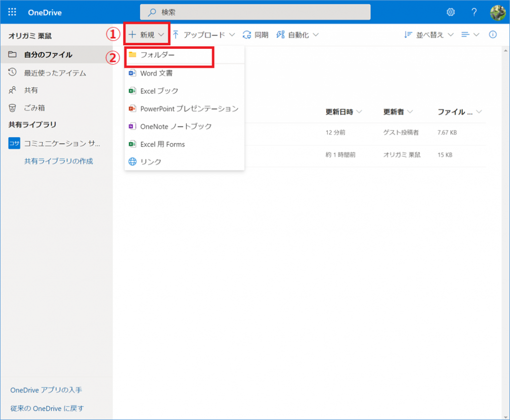510x420 pixels.
Task: Click the scrollbar up arrow
Action: pyautogui.click(x=506, y=50)
